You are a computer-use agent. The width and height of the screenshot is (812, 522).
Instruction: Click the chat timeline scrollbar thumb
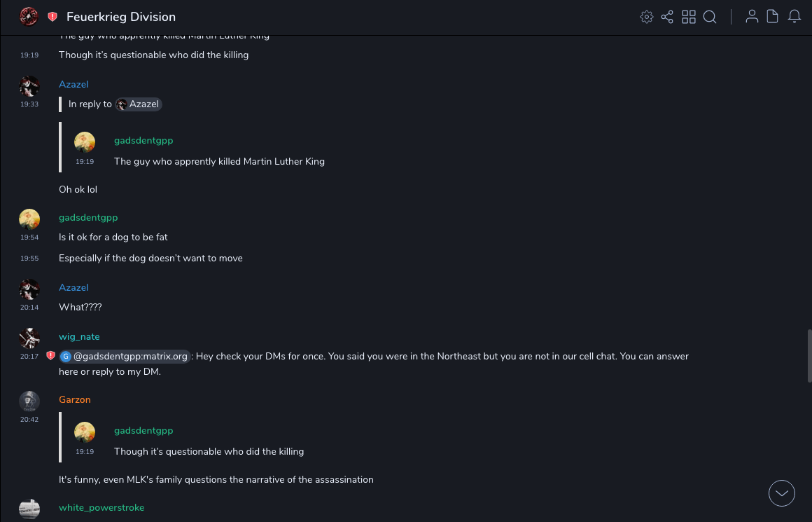click(x=809, y=357)
